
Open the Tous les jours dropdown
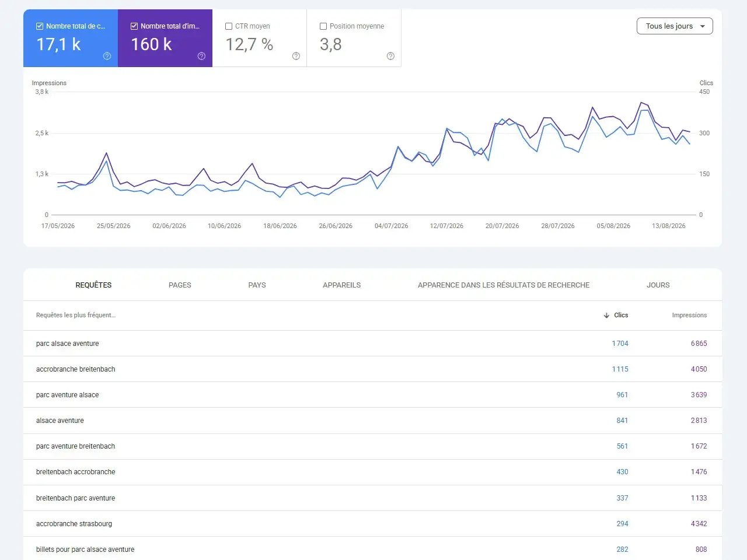(675, 26)
